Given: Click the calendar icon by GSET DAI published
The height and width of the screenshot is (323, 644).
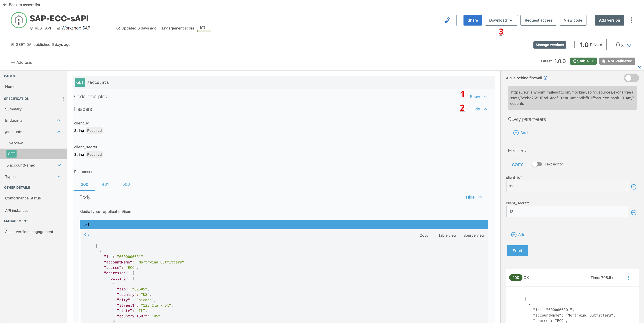Looking at the screenshot, I should (13, 44).
